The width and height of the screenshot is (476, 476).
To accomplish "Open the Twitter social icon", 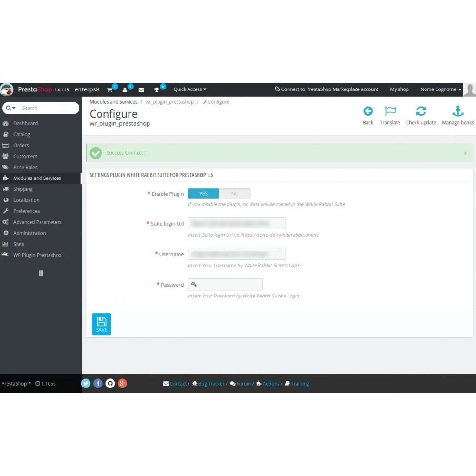I will 86,383.
